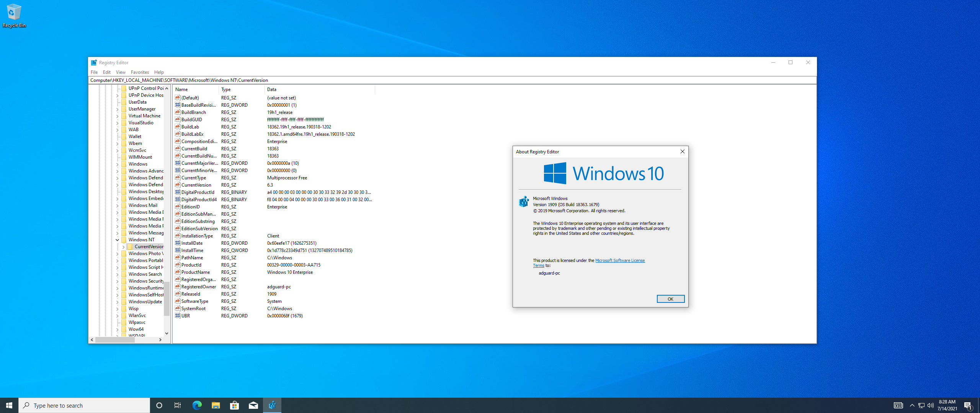
Task: Open File Explorer from taskbar
Action: (x=216, y=405)
